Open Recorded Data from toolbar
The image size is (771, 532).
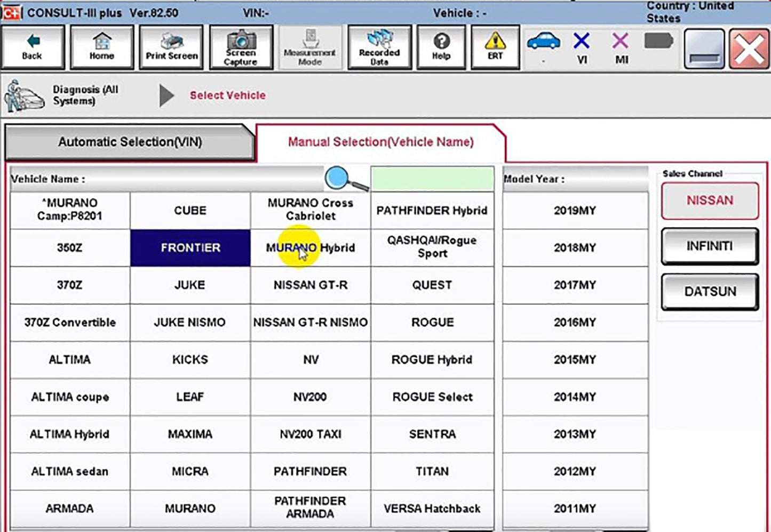(379, 47)
